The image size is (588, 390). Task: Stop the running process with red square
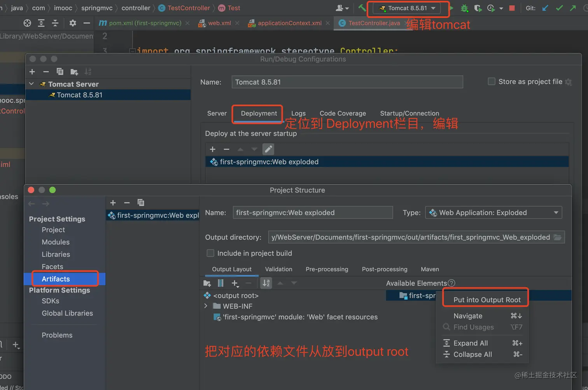512,8
